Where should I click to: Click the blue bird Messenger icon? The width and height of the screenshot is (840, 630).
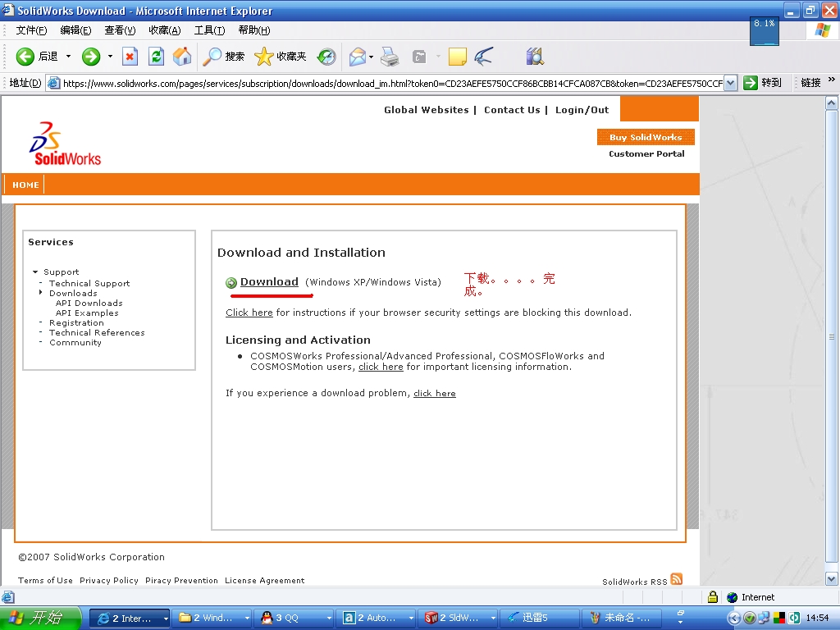[484, 57]
